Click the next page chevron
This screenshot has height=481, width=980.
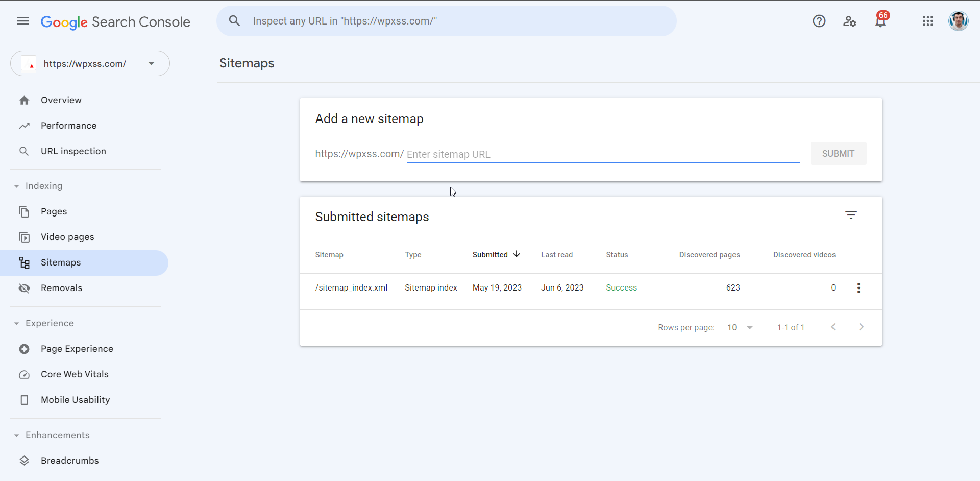(861, 327)
